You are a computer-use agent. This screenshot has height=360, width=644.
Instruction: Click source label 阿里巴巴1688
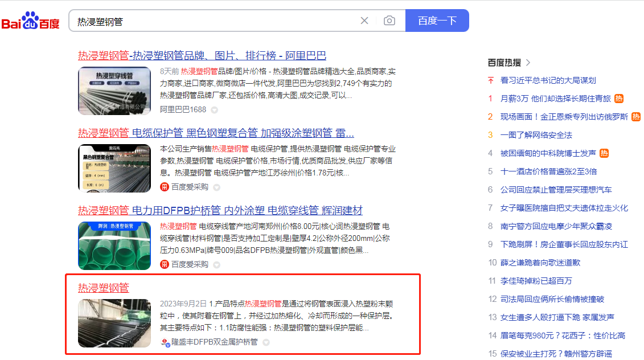click(183, 110)
